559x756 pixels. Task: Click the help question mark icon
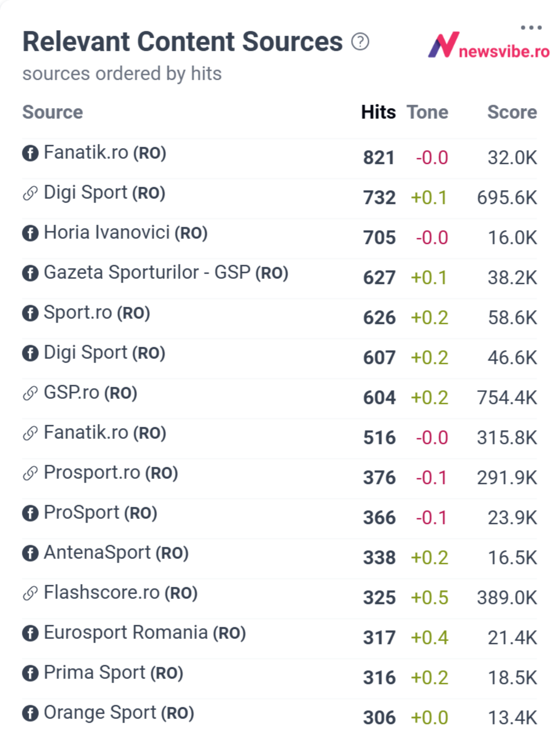(x=360, y=42)
